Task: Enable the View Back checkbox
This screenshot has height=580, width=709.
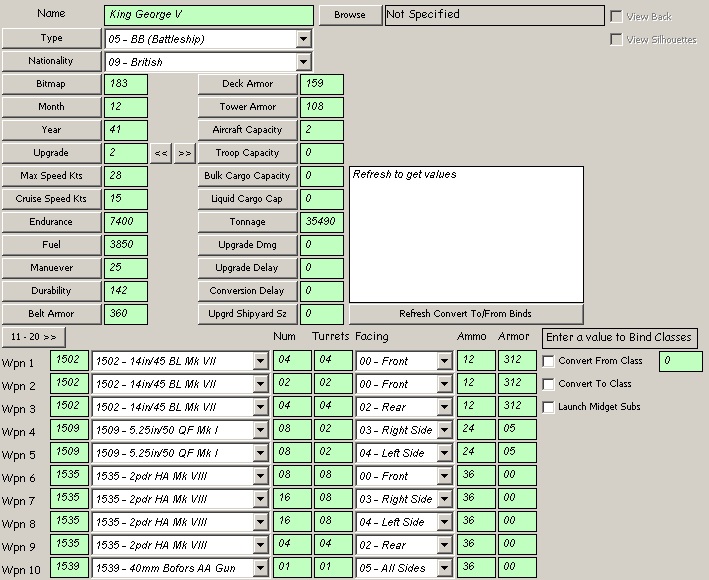Action: 616,17
